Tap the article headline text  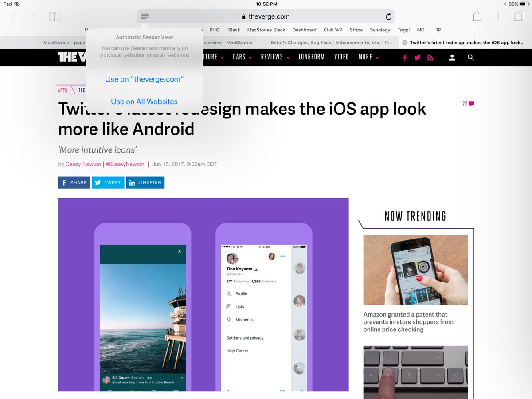[242, 119]
